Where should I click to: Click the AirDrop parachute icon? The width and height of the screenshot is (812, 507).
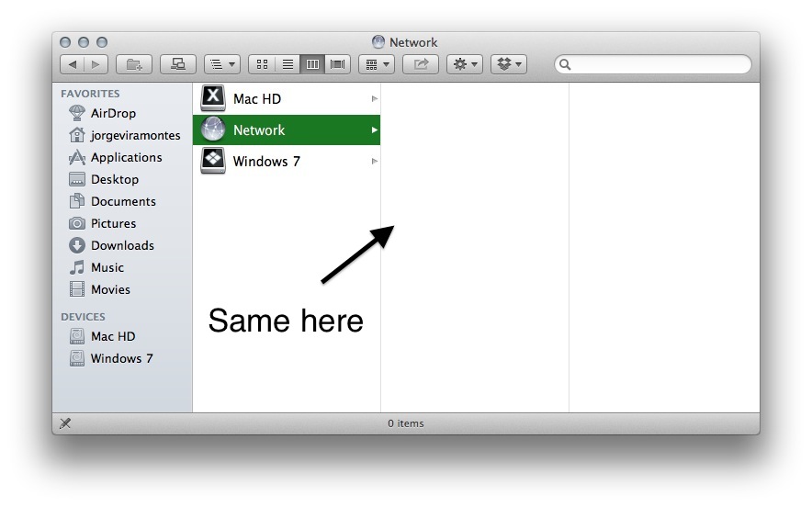(77, 112)
